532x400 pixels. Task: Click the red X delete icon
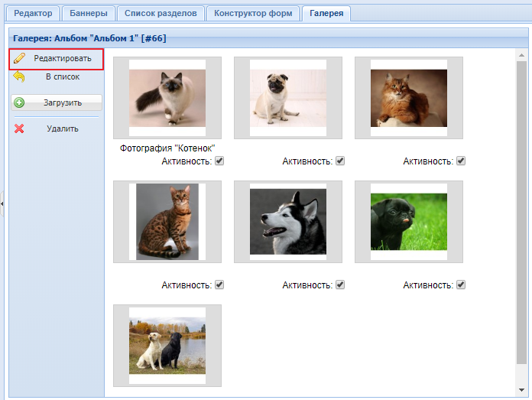tap(19, 128)
